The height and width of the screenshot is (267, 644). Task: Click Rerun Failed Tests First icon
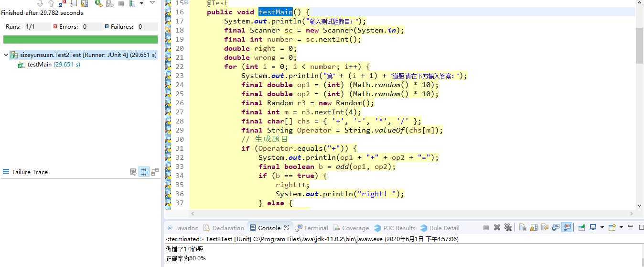pos(110,3)
